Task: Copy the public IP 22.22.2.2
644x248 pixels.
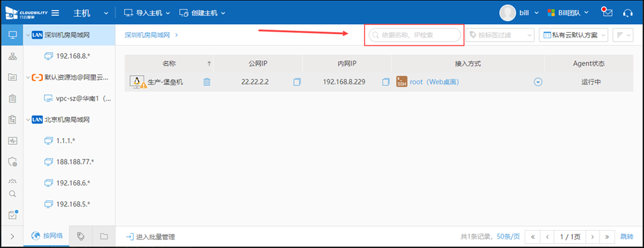Action: coord(297,82)
